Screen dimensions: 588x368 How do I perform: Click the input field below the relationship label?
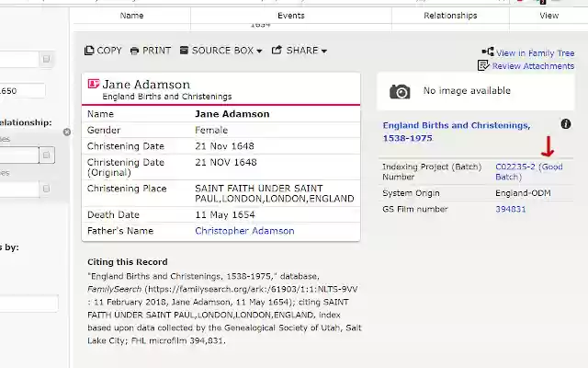coord(19,155)
